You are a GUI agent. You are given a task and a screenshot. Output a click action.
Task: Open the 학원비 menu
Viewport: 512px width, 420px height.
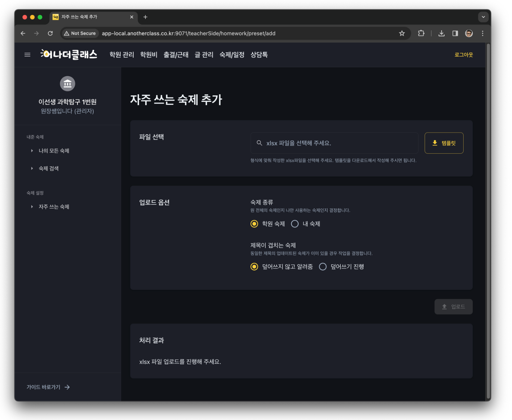149,55
